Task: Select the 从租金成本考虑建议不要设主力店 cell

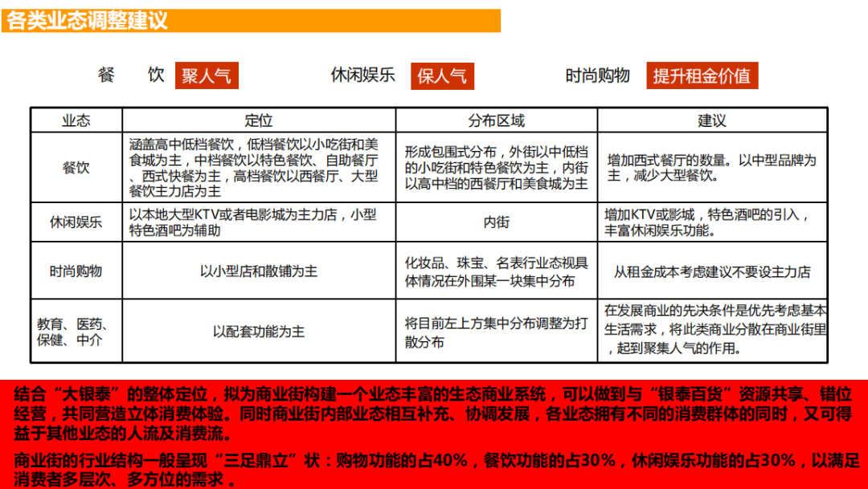Action: tap(712, 271)
